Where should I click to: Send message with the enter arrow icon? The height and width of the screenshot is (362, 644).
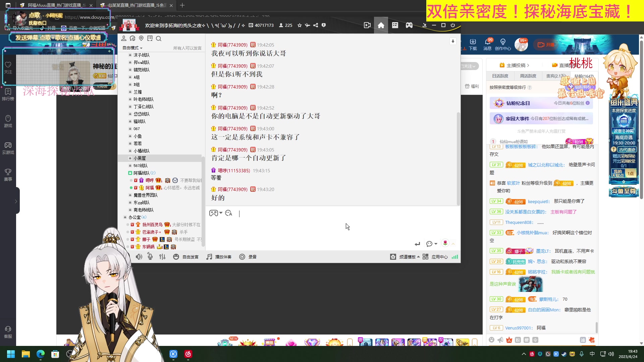click(x=417, y=244)
